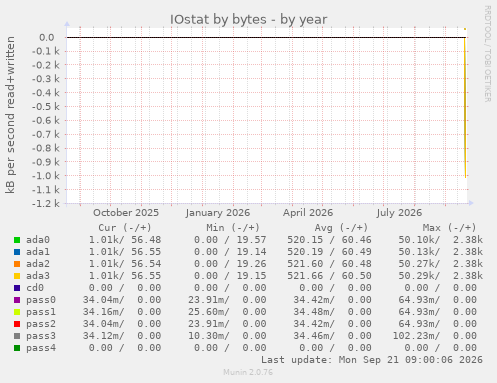This screenshot has height=383, width=497.
Task: Click ada3 max value 50.29k
Action: [419, 276]
